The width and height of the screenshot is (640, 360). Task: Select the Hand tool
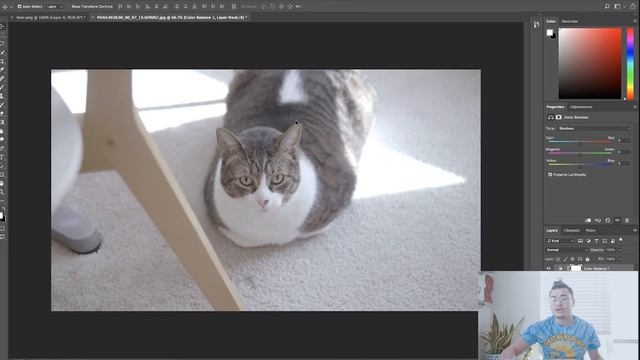click(2, 183)
